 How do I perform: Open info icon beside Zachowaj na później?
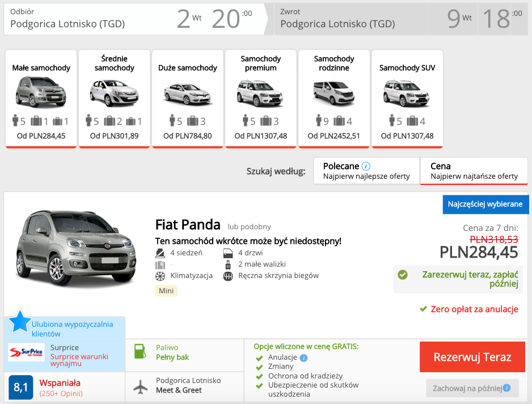[506, 388]
